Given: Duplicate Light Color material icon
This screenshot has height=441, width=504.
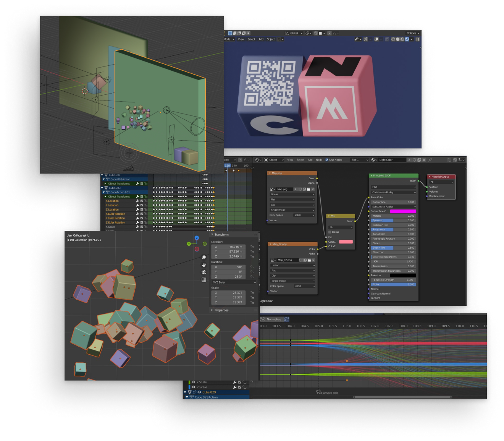Looking at the screenshot, I should click(x=419, y=160).
